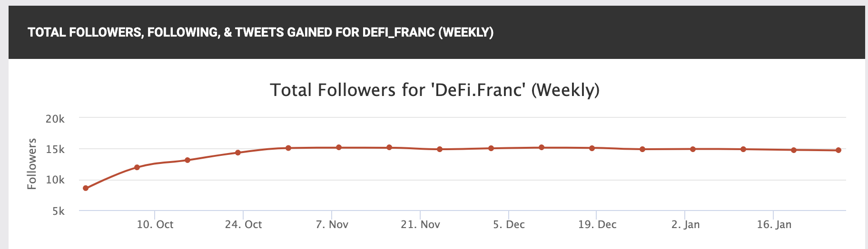The width and height of the screenshot is (868, 249).
Task: Click the 5k y-axis label
Action: pyautogui.click(x=58, y=211)
